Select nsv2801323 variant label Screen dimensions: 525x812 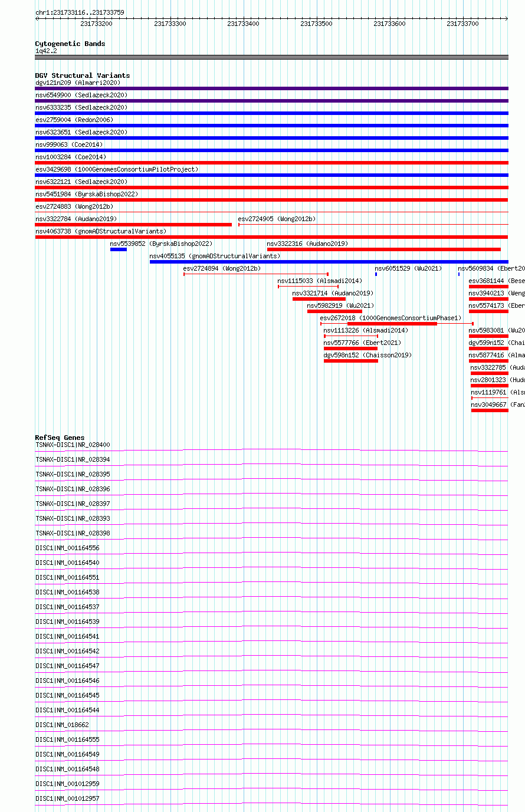tap(498, 380)
